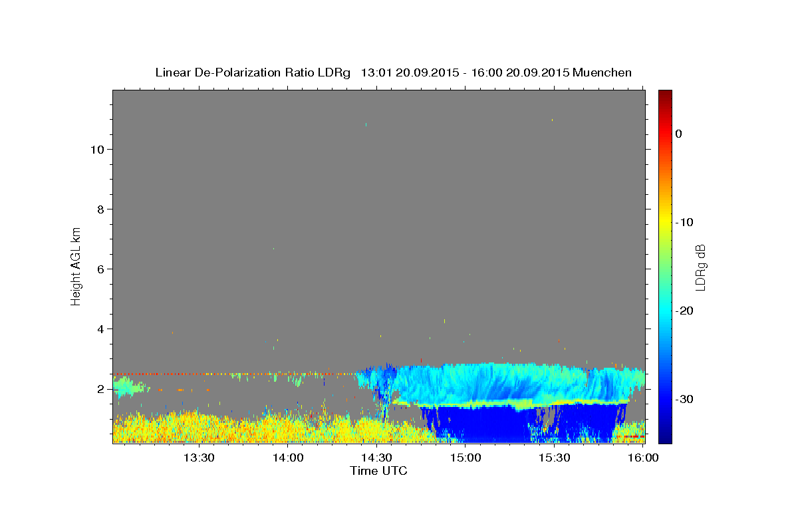Click the height tick label '4'
Image resolution: width=798 pixels, height=532 pixels.
point(100,329)
